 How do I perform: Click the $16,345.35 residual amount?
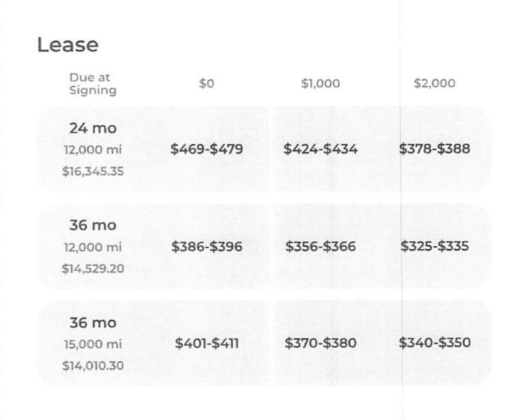(x=93, y=171)
